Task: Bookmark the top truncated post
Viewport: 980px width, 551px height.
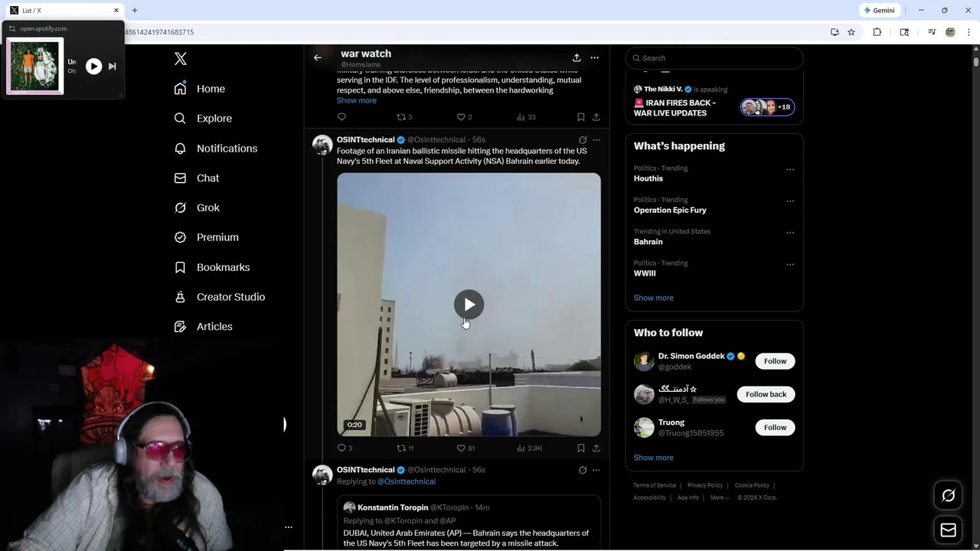Action: 580,117
